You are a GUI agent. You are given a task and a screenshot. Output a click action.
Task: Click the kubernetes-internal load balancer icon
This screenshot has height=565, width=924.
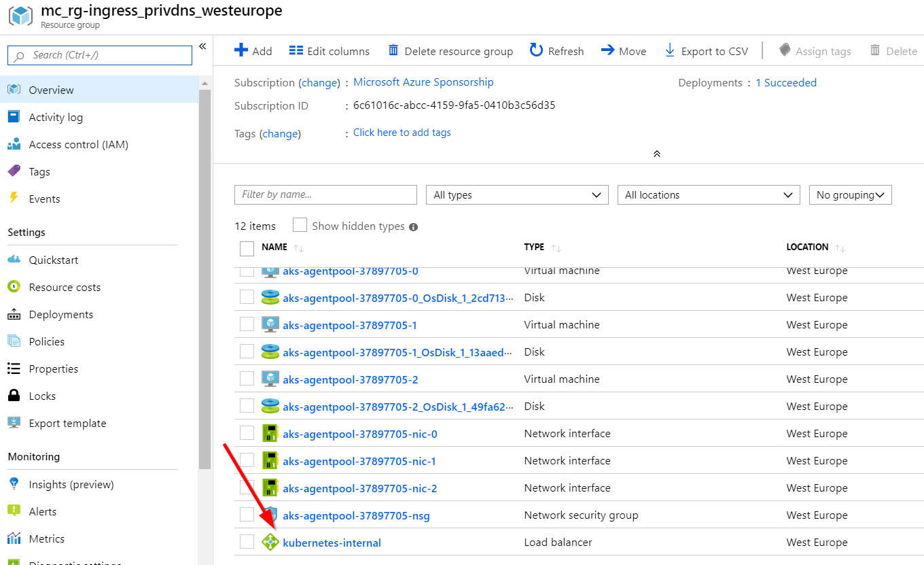270,542
